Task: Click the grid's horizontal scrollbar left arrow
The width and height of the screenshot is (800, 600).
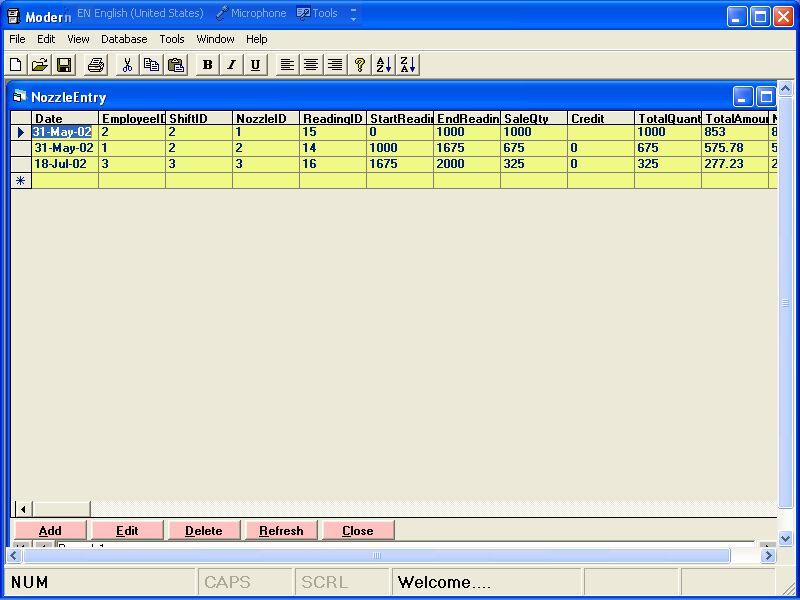Action: click(22, 509)
